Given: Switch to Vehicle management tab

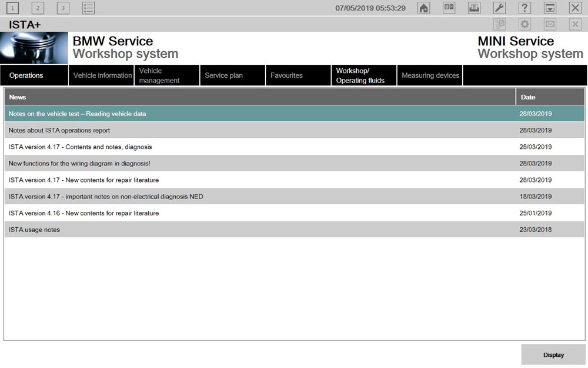Looking at the screenshot, I should (x=167, y=75).
